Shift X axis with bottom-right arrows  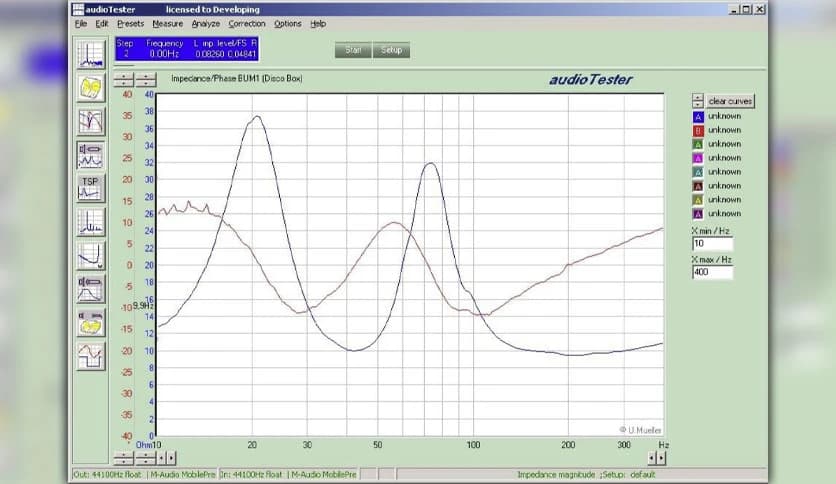click(657, 458)
